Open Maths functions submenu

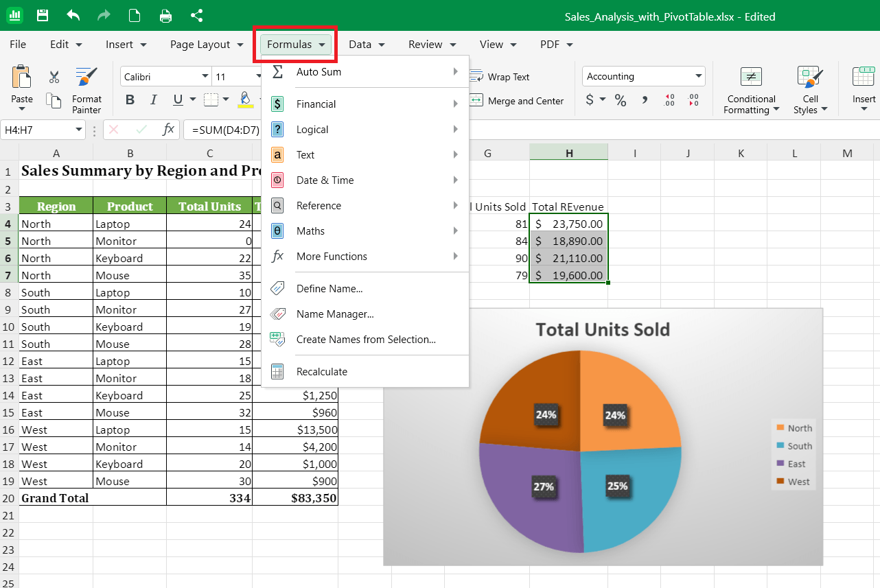coord(365,231)
